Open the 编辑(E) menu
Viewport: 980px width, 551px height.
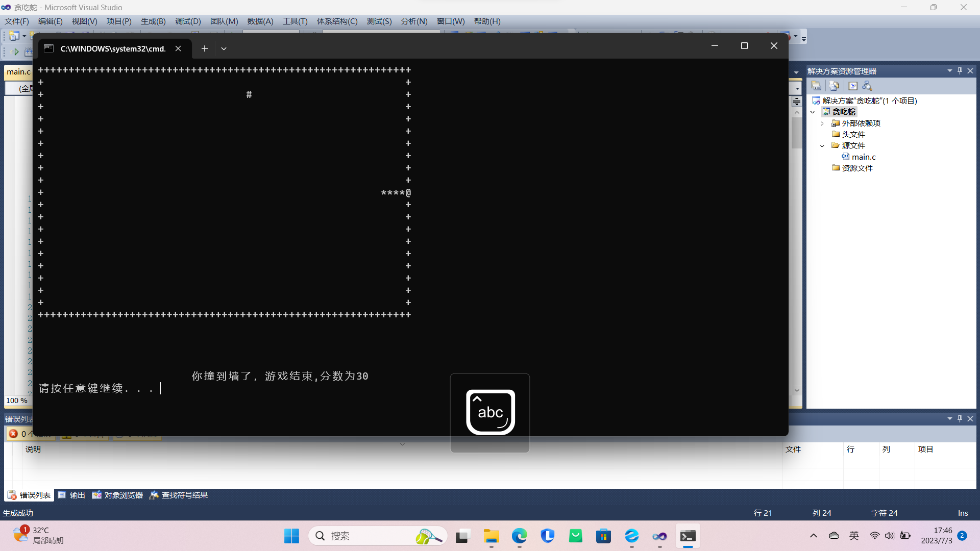(51, 21)
